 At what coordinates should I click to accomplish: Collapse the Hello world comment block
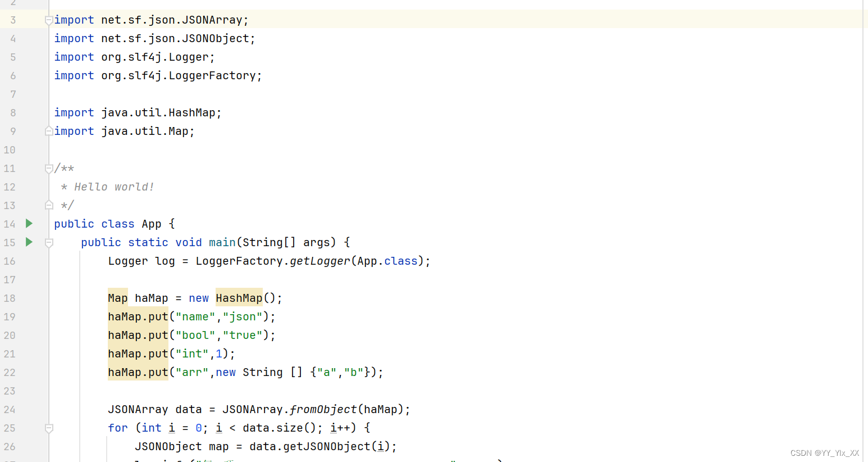click(x=48, y=167)
